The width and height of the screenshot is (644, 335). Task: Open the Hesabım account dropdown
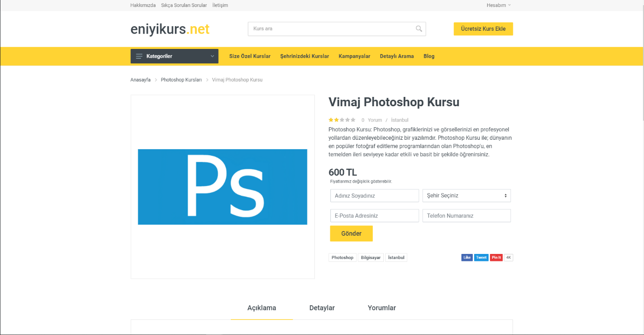click(498, 5)
